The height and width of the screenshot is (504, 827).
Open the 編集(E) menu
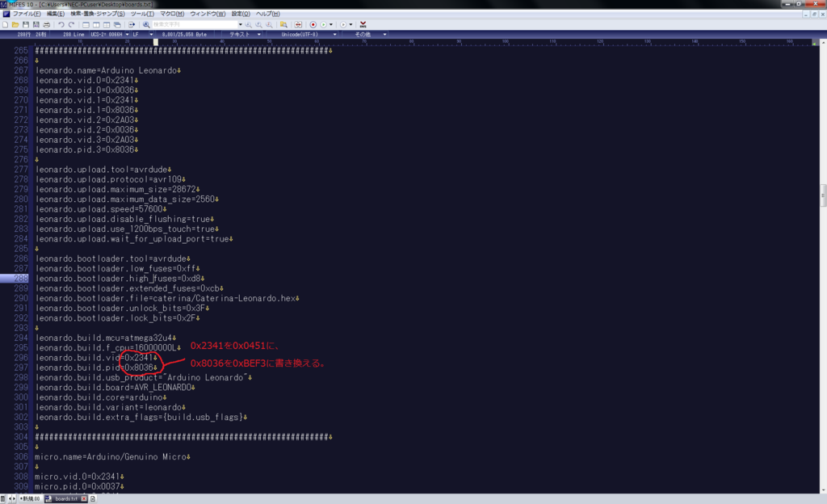tap(56, 14)
